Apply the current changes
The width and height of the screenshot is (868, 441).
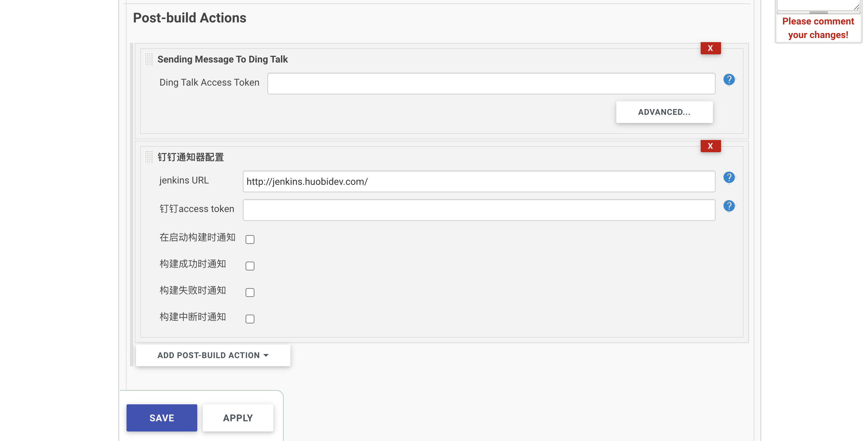(x=237, y=418)
